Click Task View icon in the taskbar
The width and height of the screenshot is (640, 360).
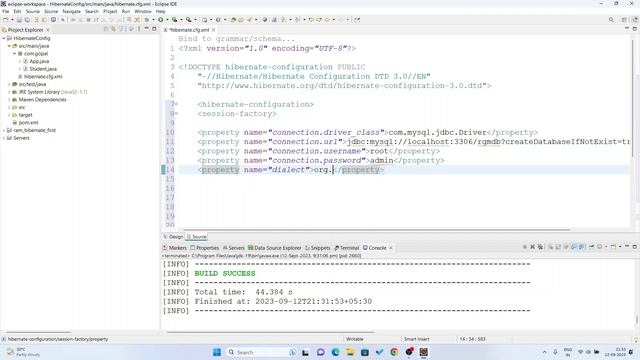coord(305,352)
